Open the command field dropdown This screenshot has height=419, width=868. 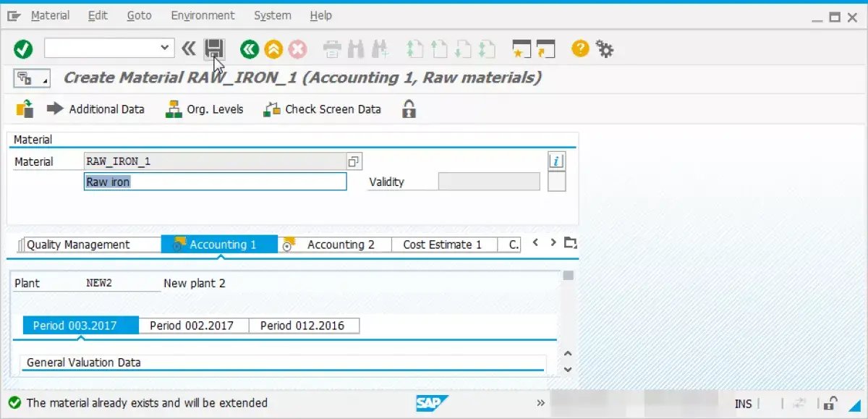(x=166, y=48)
